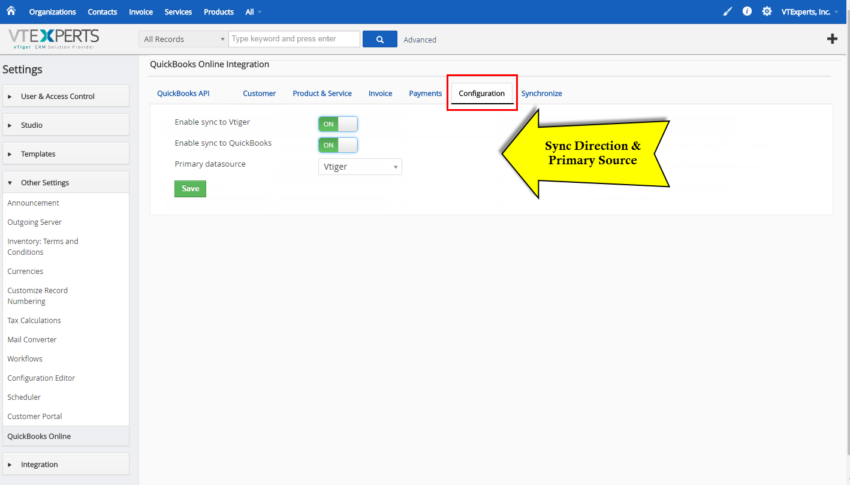Open Customize Record Numbering
850x485 pixels.
click(x=37, y=296)
